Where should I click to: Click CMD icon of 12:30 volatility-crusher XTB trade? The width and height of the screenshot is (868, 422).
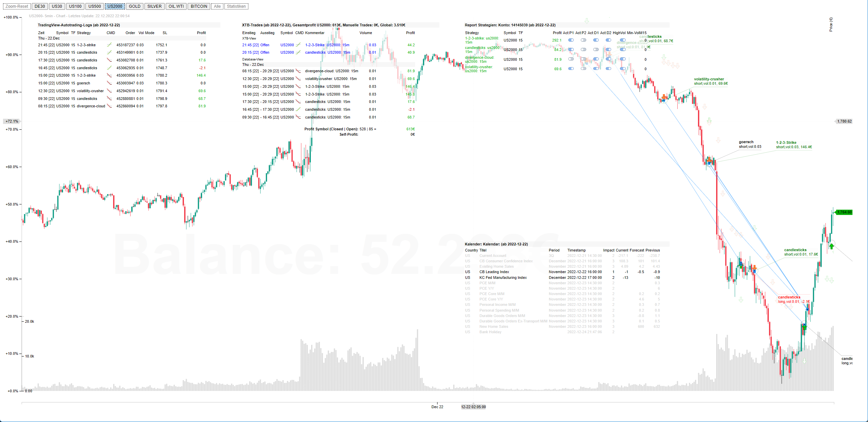pos(298,79)
